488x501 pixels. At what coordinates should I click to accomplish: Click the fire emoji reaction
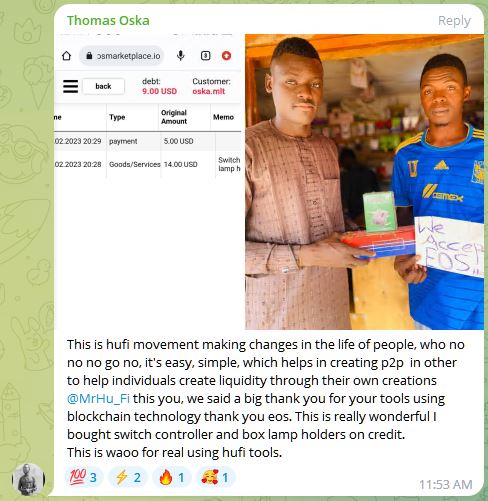click(x=172, y=477)
